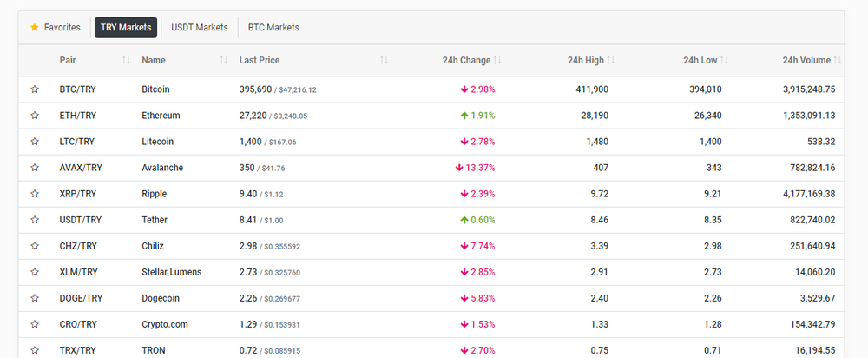868x358 pixels.
Task: Click Bitcoin 24h high 411,900
Action: [x=592, y=89]
